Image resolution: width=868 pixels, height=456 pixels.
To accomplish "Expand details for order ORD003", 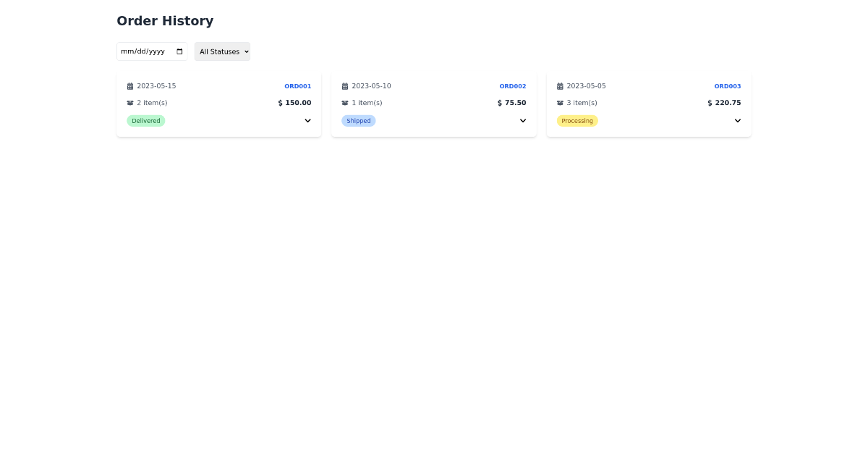I will pyautogui.click(x=737, y=120).
